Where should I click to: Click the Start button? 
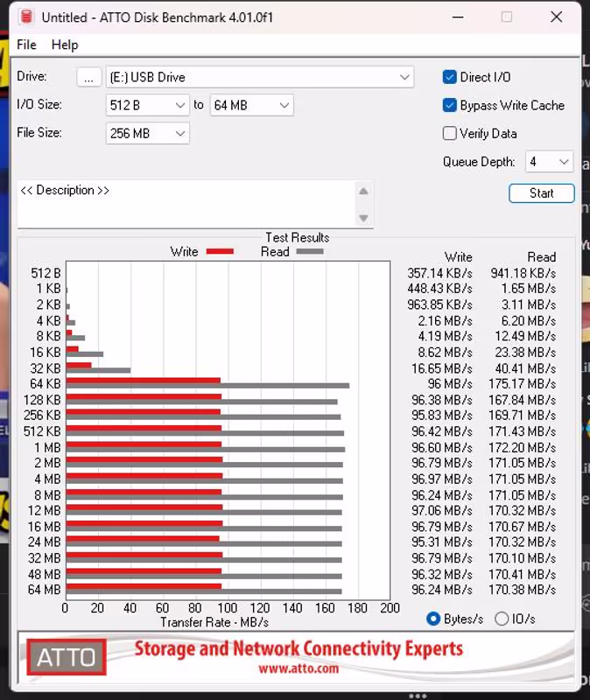point(541,193)
